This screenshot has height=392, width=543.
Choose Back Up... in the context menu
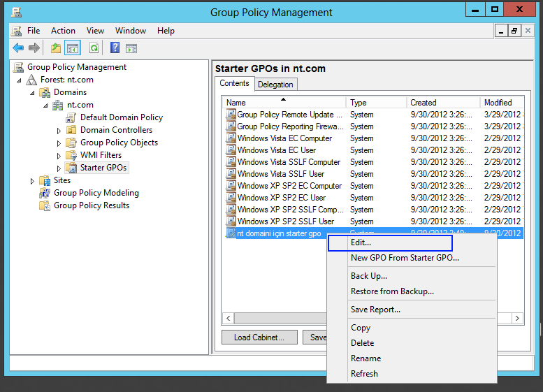pyautogui.click(x=412, y=276)
